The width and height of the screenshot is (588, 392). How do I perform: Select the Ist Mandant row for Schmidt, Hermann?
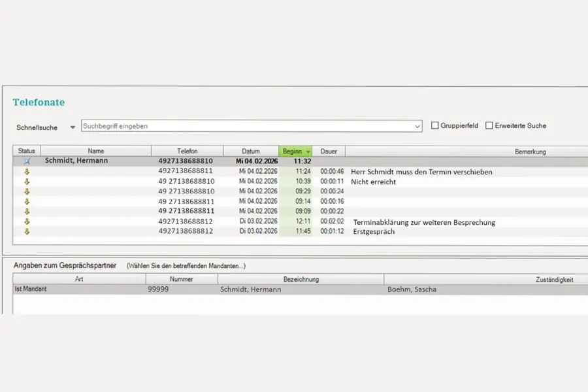coord(196,289)
